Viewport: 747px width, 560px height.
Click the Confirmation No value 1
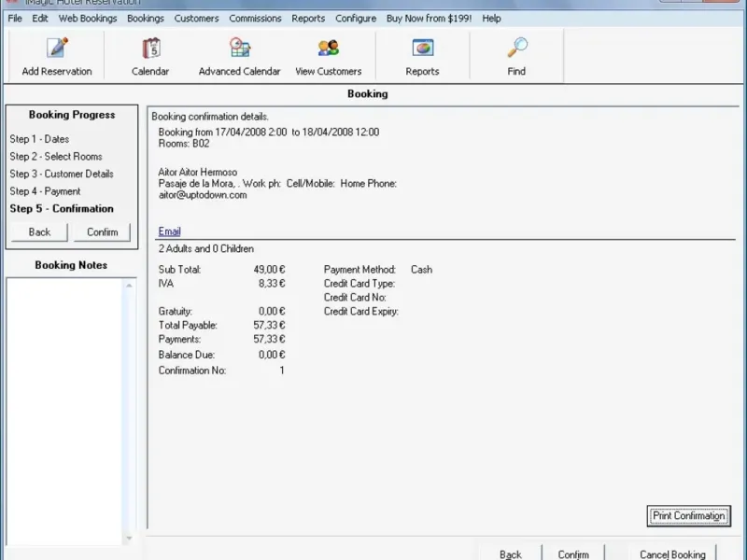(282, 371)
